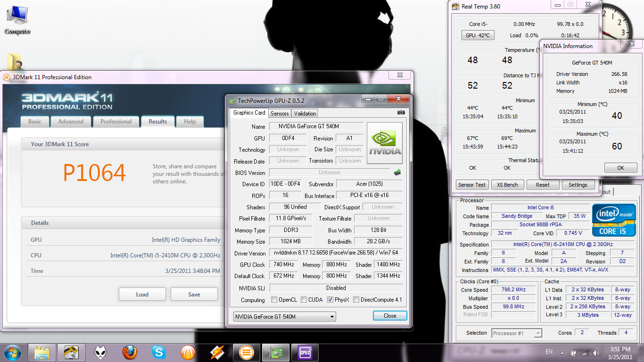Start XS Bench in Real Temp

point(508,185)
